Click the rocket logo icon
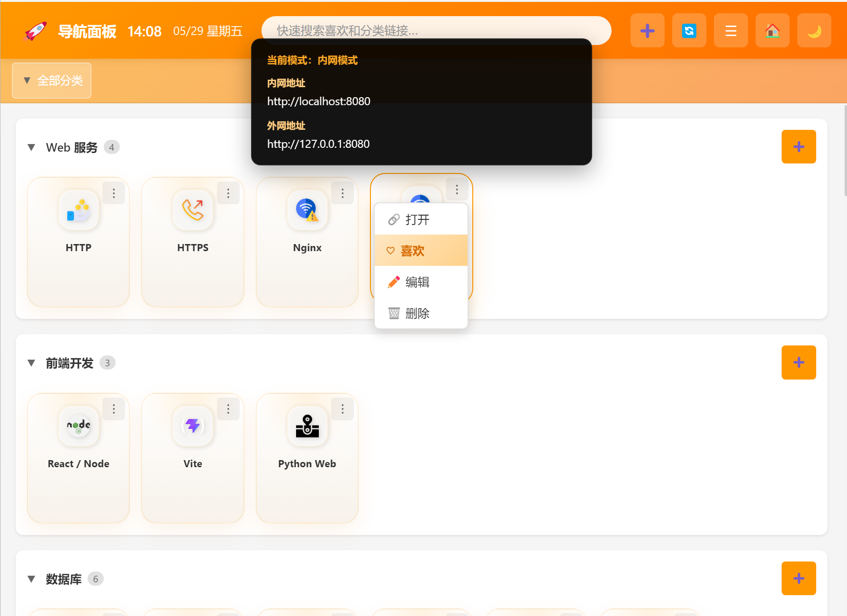Viewport: 847px width, 616px height. click(x=36, y=31)
